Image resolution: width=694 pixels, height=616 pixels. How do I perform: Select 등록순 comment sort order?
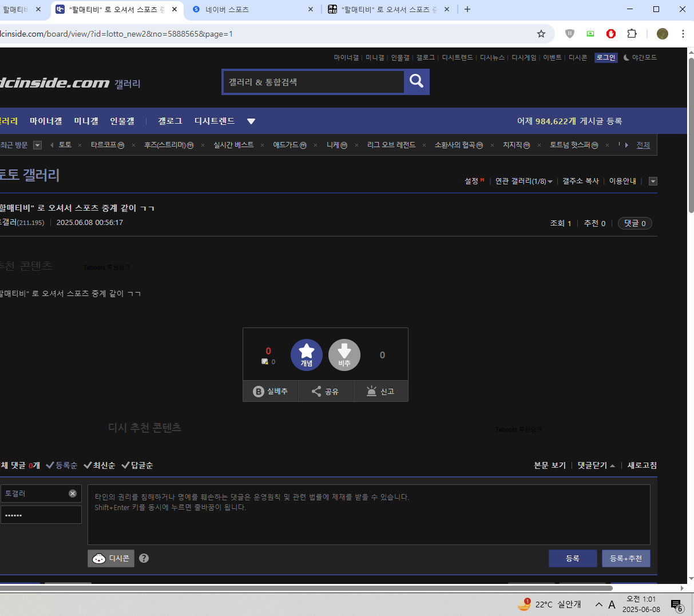click(x=62, y=465)
